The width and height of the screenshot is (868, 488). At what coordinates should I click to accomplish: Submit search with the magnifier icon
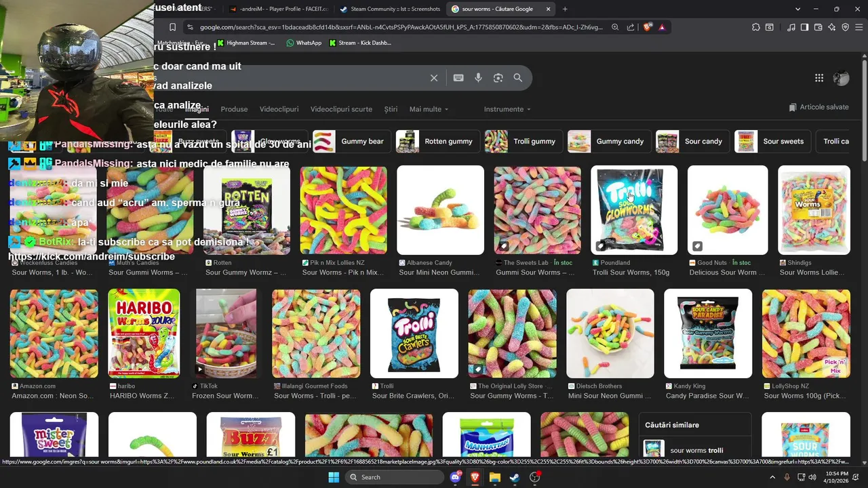[x=518, y=78]
